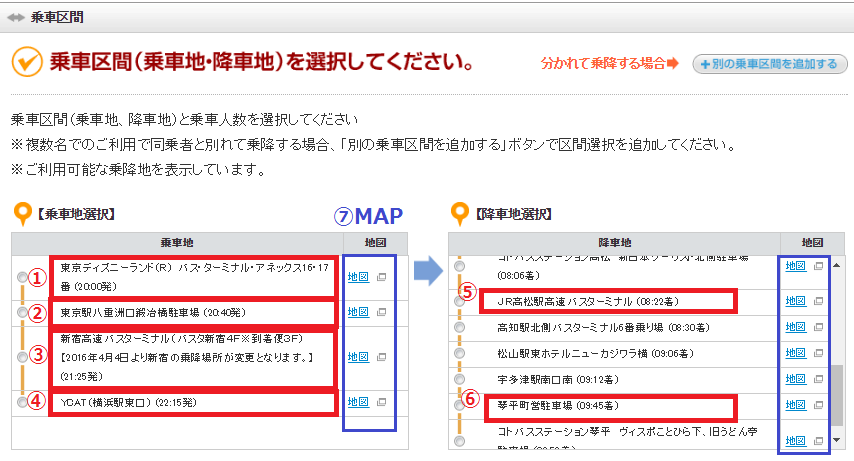The width and height of the screenshot is (854, 461).
Task: Open 地図 link for JR高松駅高速バスターミナル
Action: coord(795,300)
